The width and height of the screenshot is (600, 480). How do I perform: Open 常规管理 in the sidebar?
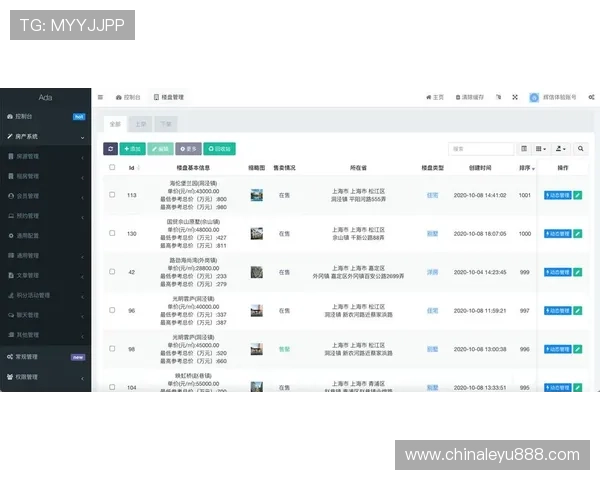point(46,357)
